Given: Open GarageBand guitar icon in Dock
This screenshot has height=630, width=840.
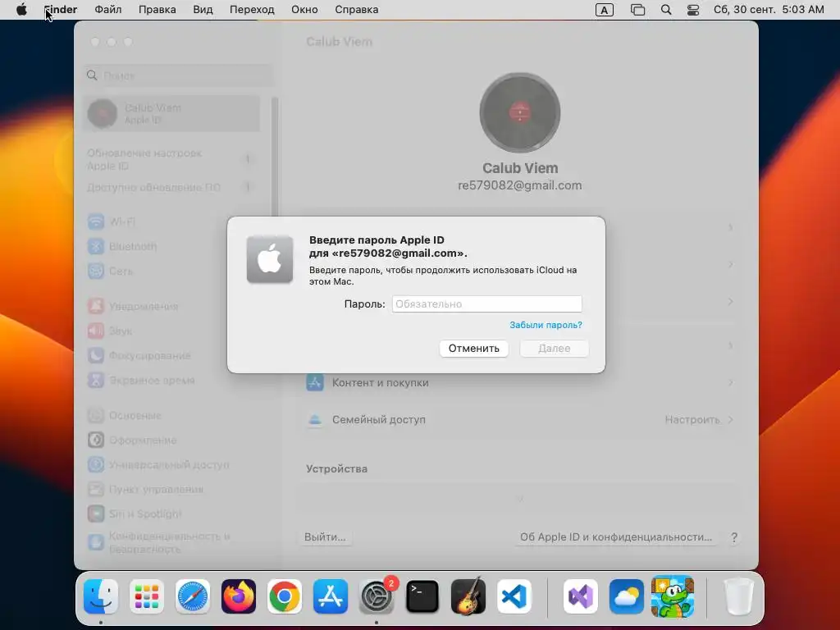Looking at the screenshot, I should pyautogui.click(x=468, y=596).
